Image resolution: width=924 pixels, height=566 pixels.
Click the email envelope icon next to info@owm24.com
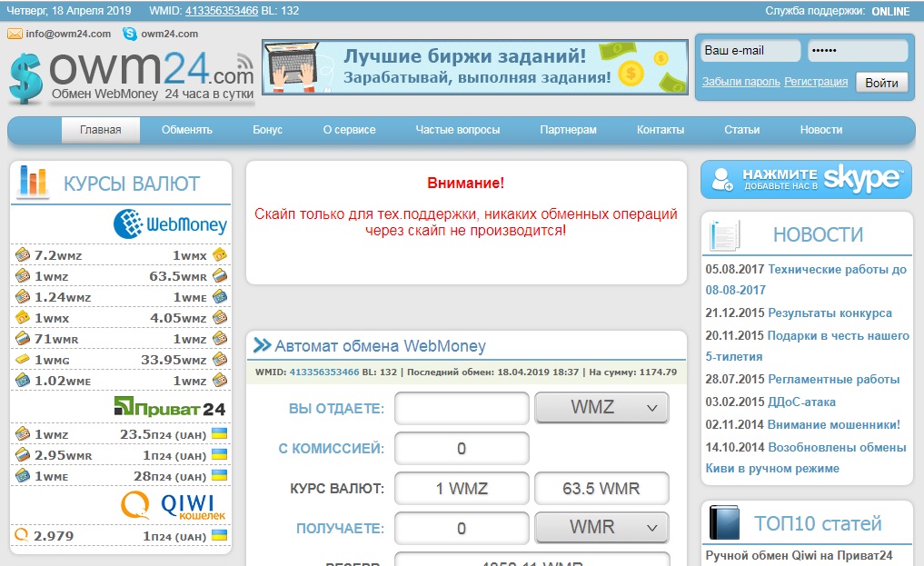pos(15,34)
